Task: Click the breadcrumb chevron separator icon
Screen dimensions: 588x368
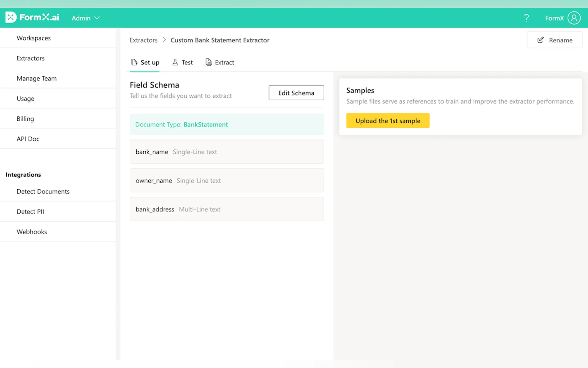Action: coord(164,40)
